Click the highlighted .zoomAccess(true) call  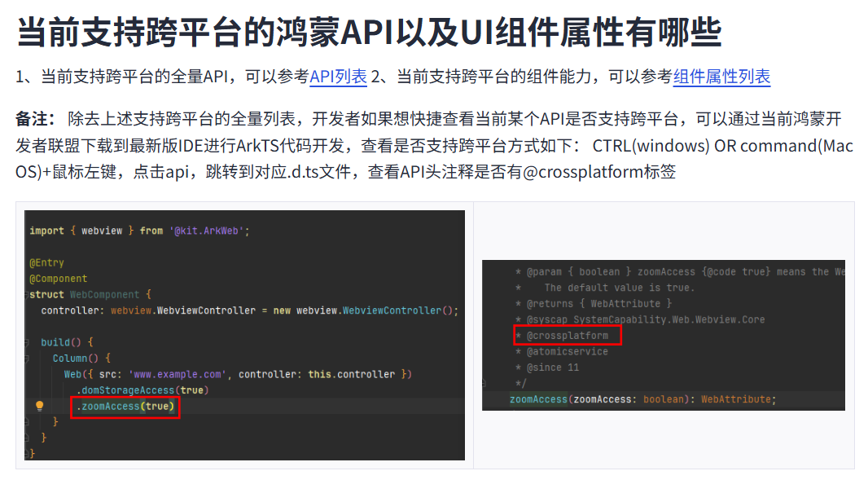click(125, 407)
